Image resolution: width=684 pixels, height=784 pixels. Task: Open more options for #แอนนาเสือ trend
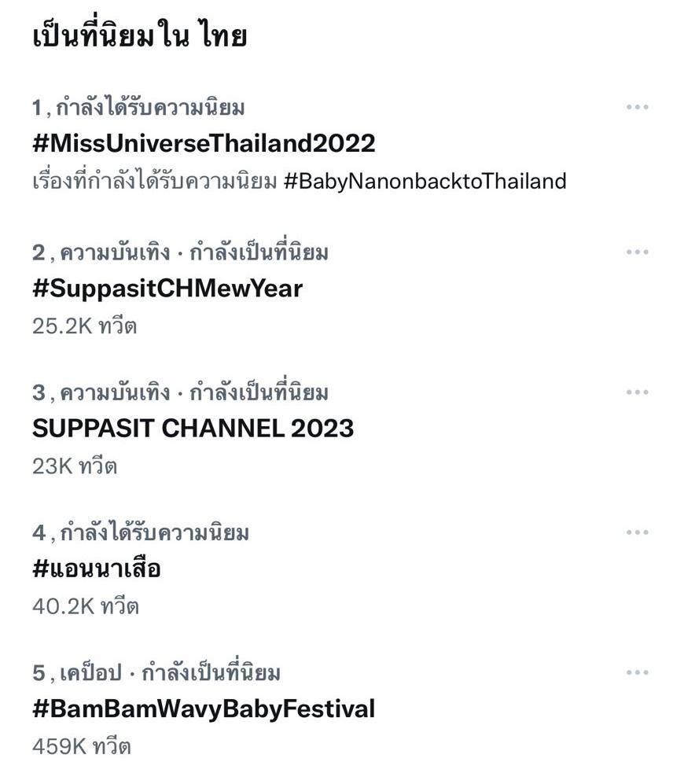637,532
